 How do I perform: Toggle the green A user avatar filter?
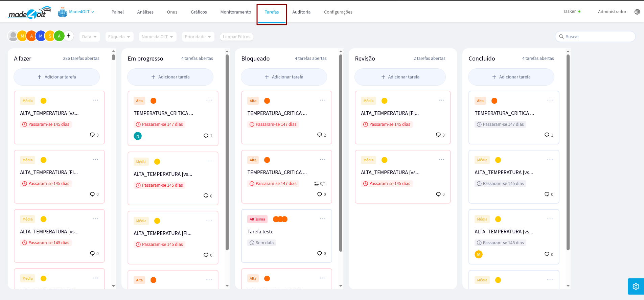(x=59, y=36)
